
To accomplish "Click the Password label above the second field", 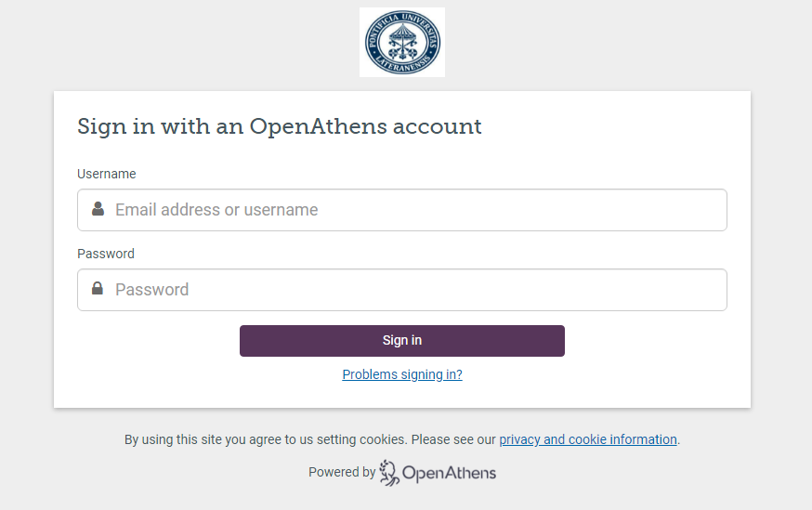I will click(x=106, y=254).
